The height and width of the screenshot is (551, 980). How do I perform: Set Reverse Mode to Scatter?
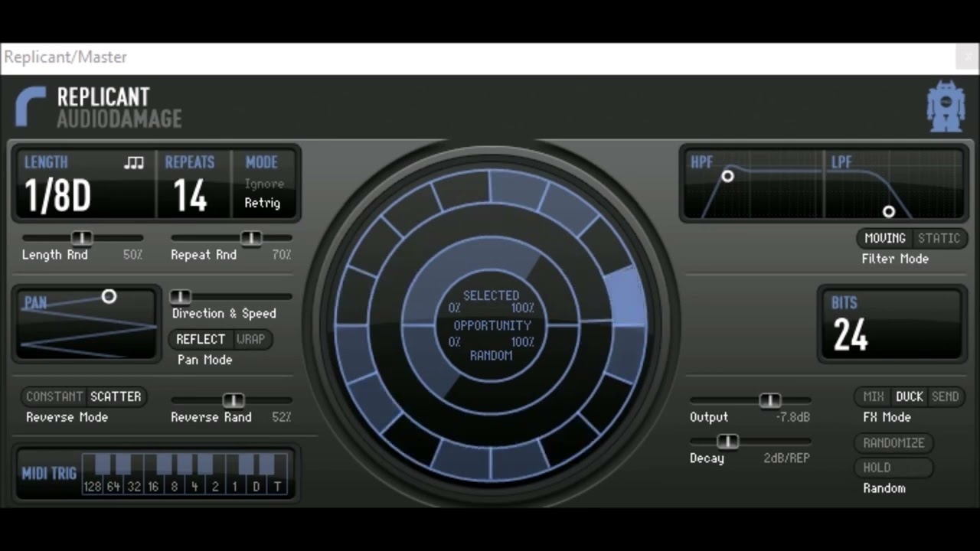(x=116, y=396)
